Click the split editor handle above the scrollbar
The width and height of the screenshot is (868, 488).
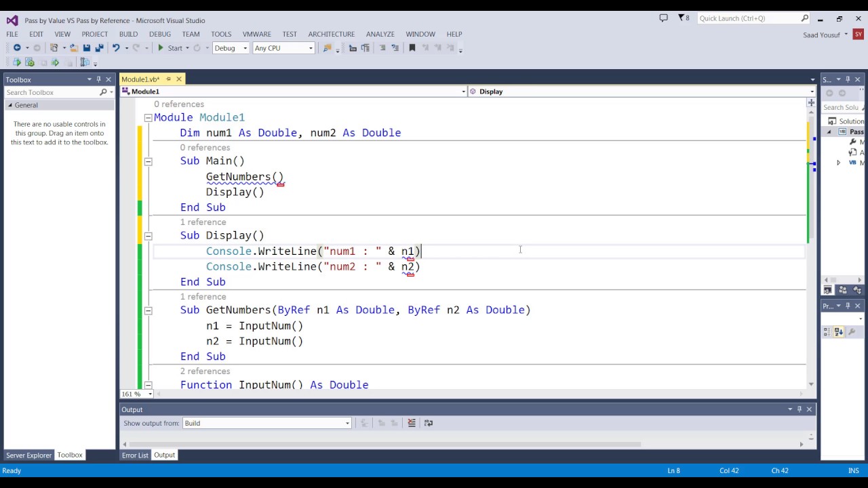(x=811, y=103)
